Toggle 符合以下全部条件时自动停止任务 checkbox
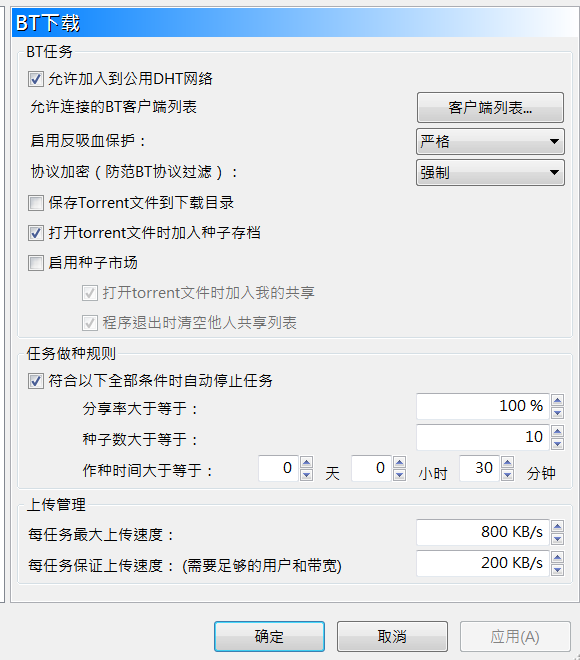This screenshot has width=580, height=660. [x=36, y=381]
